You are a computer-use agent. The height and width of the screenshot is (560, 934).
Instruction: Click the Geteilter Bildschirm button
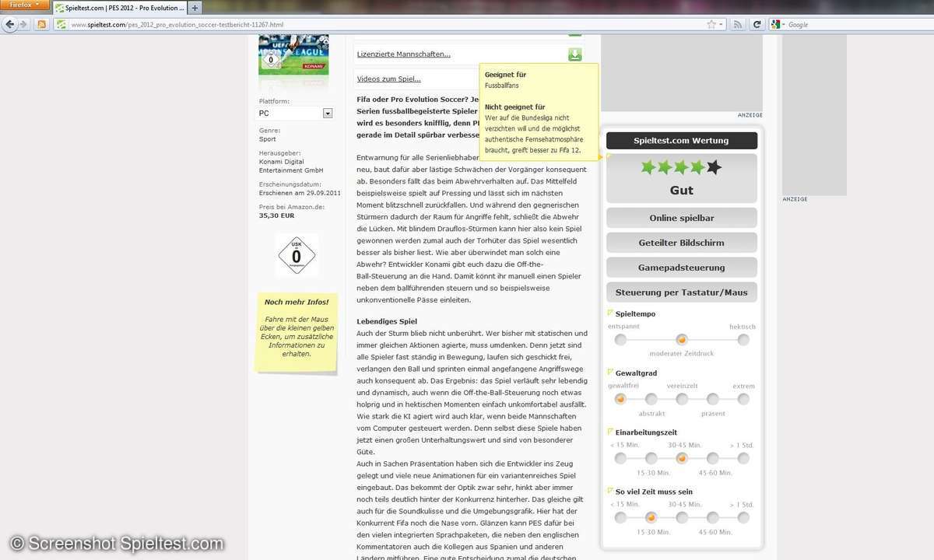681,243
